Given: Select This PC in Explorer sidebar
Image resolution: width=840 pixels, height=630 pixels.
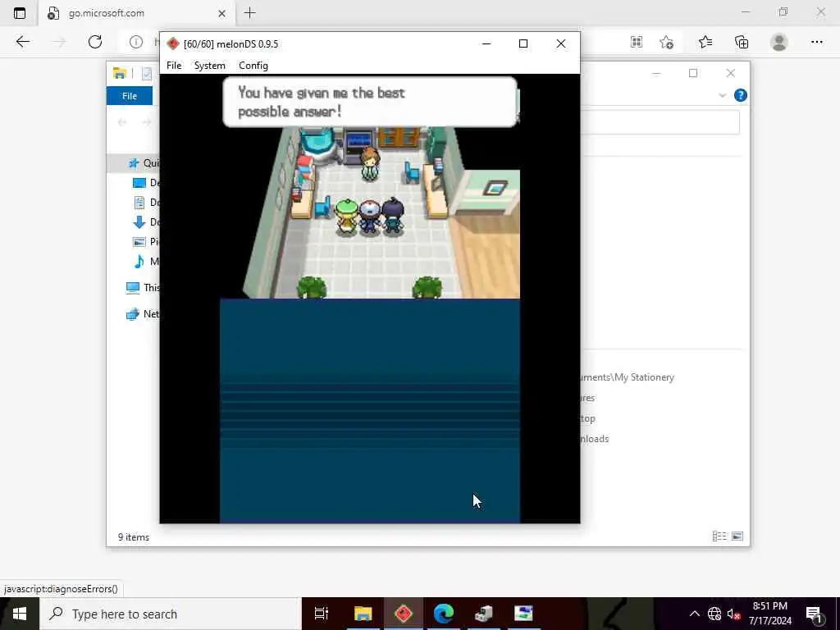Looking at the screenshot, I should coord(143,288).
